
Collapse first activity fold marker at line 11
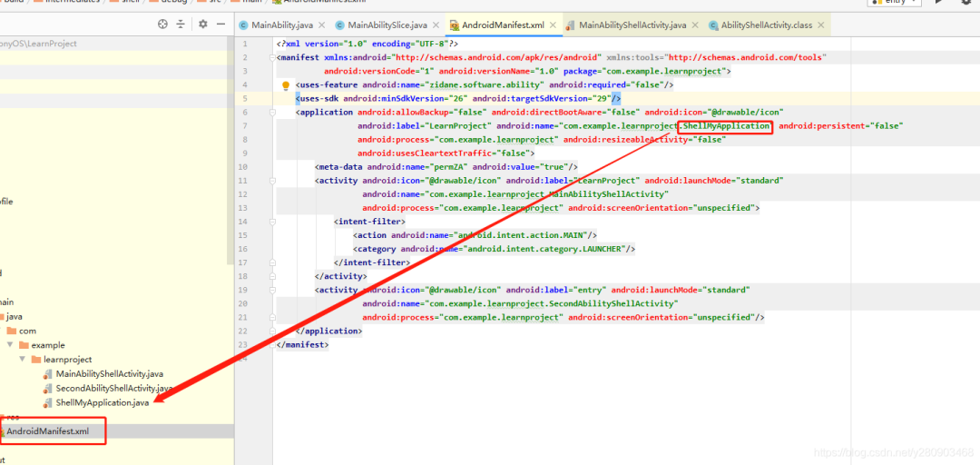click(272, 181)
